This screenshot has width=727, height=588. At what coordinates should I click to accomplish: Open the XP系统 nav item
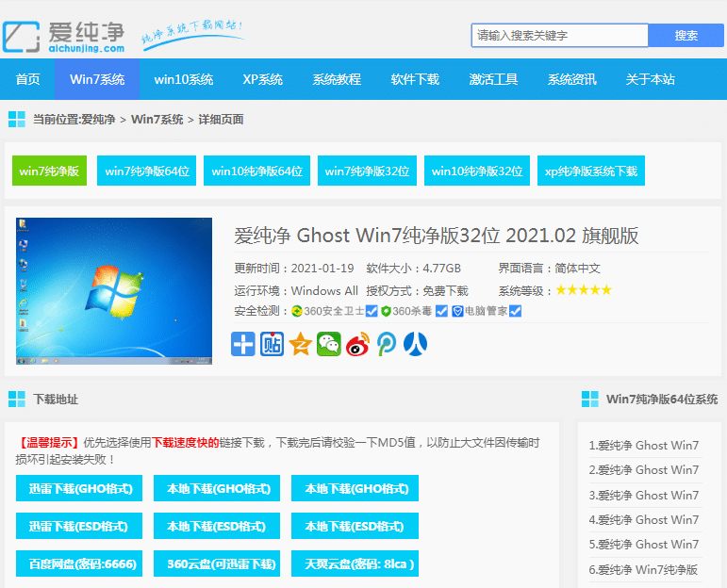[262, 79]
